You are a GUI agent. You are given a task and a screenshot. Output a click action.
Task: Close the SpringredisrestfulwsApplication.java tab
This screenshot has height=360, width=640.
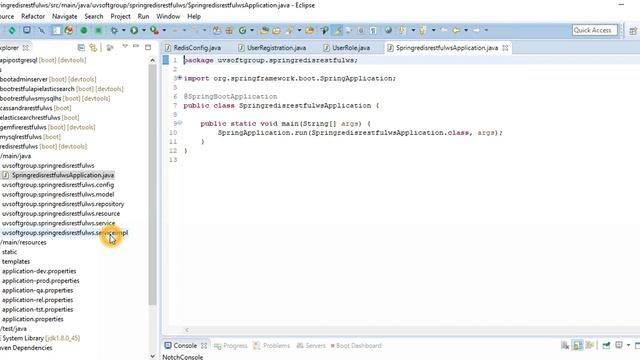(x=505, y=48)
